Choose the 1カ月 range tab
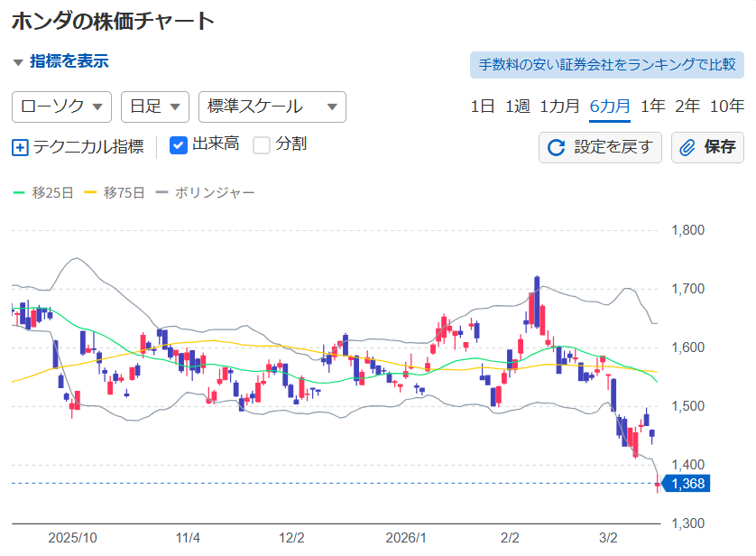Screen dimensions: 756x556 coord(559,106)
